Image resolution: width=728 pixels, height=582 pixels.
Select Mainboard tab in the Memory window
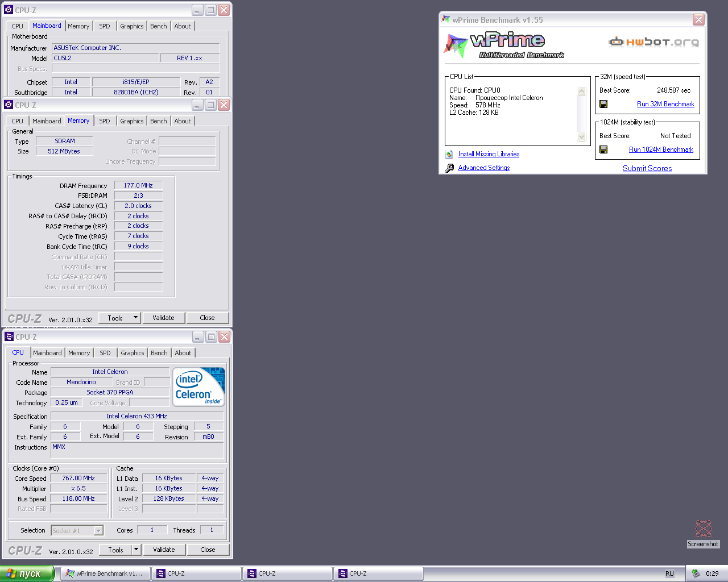[47, 121]
